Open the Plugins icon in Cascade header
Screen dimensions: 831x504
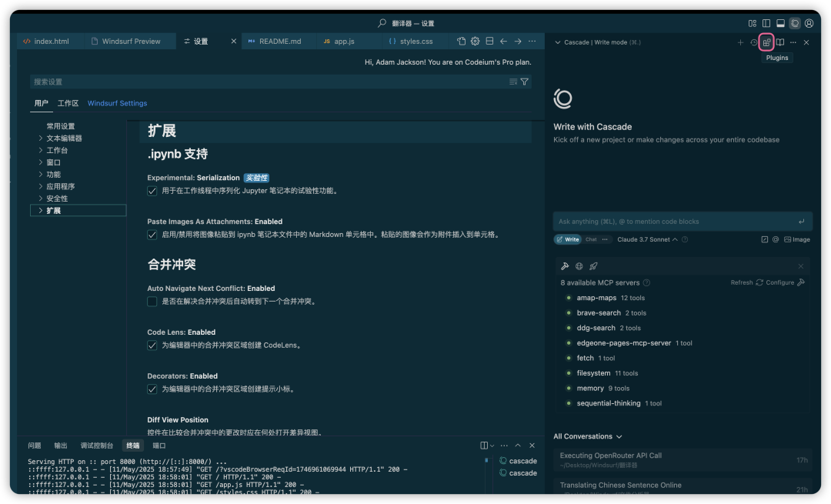pyautogui.click(x=766, y=42)
